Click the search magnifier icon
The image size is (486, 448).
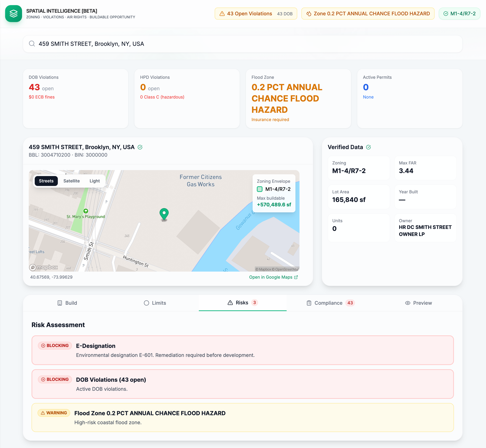coord(32,44)
